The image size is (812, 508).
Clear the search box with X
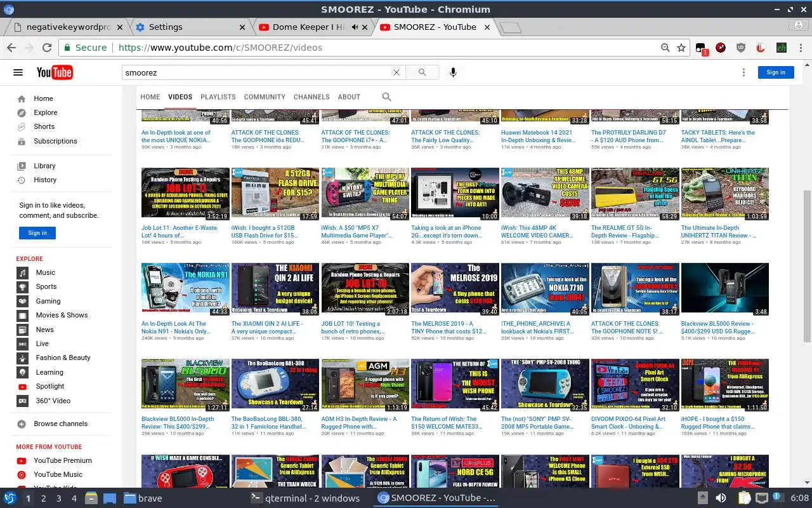tap(396, 72)
